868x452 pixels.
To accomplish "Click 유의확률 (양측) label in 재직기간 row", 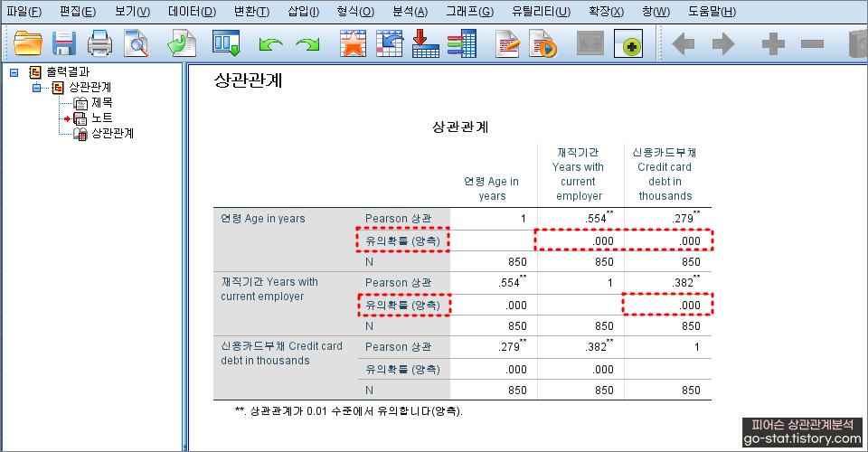I will [402, 305].
